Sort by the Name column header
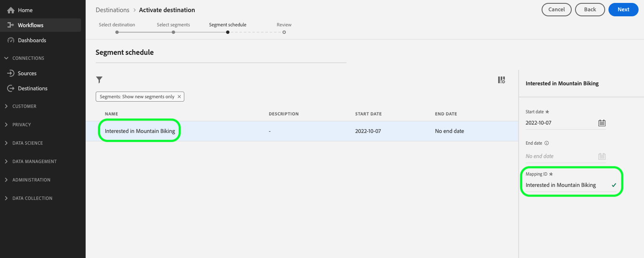 click(x=112, y=114)
